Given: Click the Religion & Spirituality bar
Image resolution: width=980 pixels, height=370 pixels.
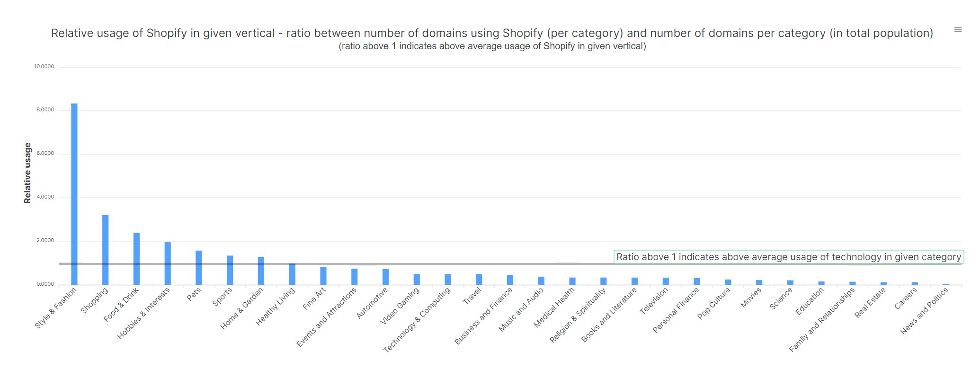Looking at the screenshot, I should 604,281.
